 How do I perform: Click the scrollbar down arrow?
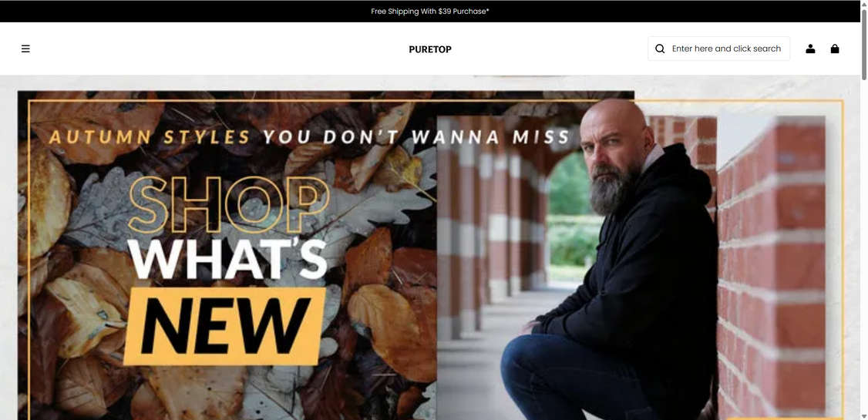(863, 416)
